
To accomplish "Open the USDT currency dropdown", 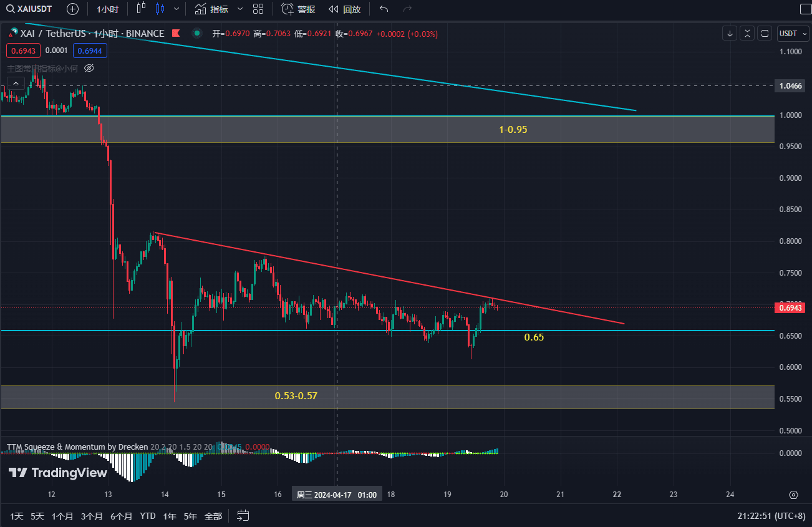I will (x=792, y=33).
